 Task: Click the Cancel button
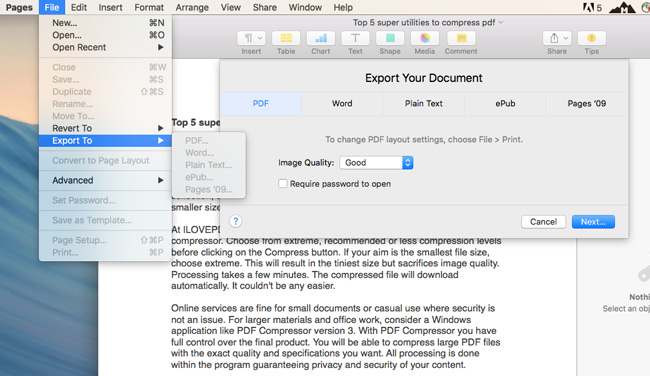tap(543, 222)
